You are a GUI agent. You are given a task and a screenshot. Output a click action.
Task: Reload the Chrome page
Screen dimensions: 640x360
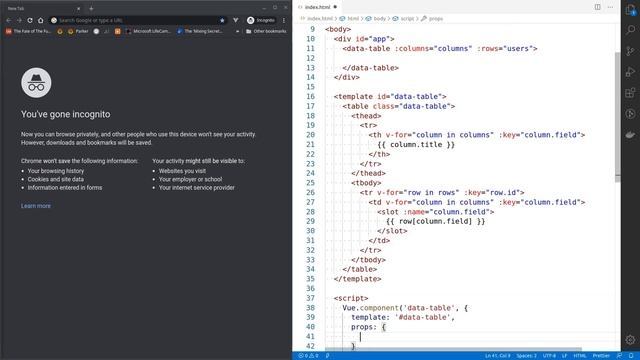pos(30,20)
